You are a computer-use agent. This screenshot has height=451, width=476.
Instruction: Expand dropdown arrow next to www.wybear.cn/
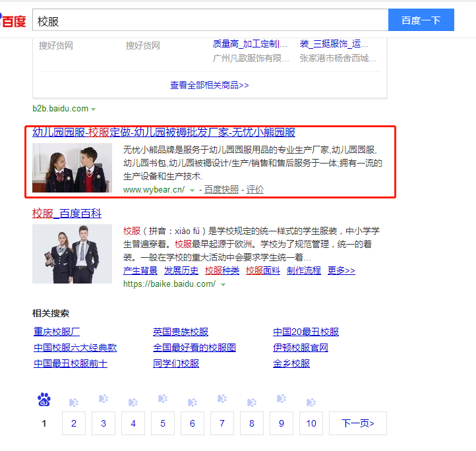click(x=192, y=191)
